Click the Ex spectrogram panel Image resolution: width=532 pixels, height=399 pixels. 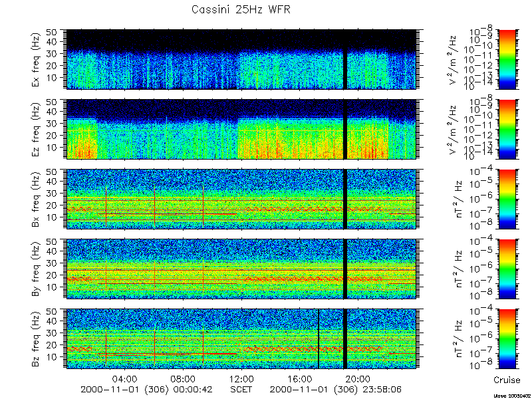point(241,59)
